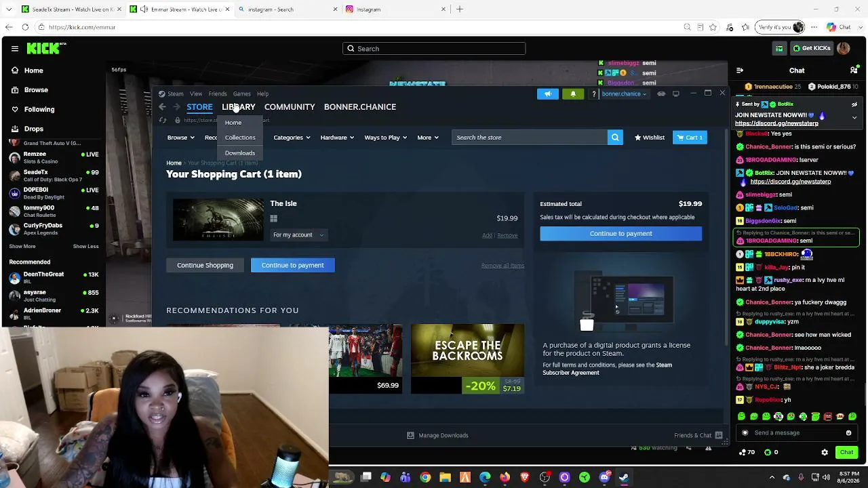The width and height of the screenshot is (868, 488).
Task: Select Downloads in Library submenu
Action: click(x=240, y=153)
